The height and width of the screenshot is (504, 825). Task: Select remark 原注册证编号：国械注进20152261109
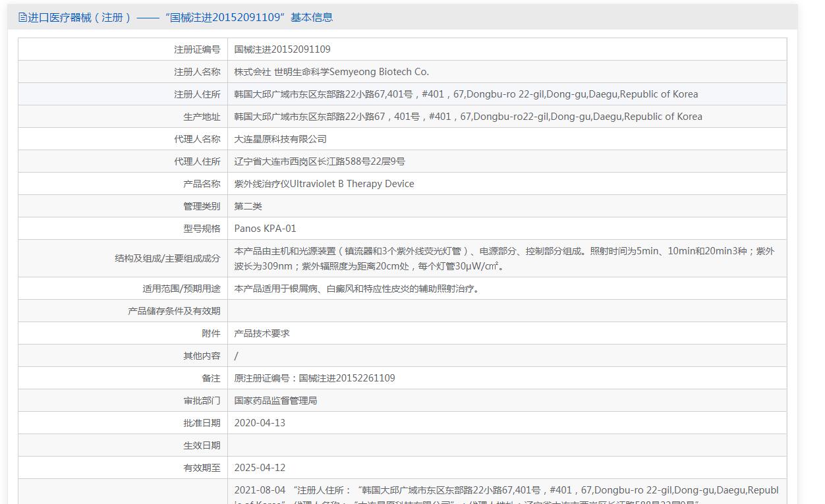click(x=315, y=378)
